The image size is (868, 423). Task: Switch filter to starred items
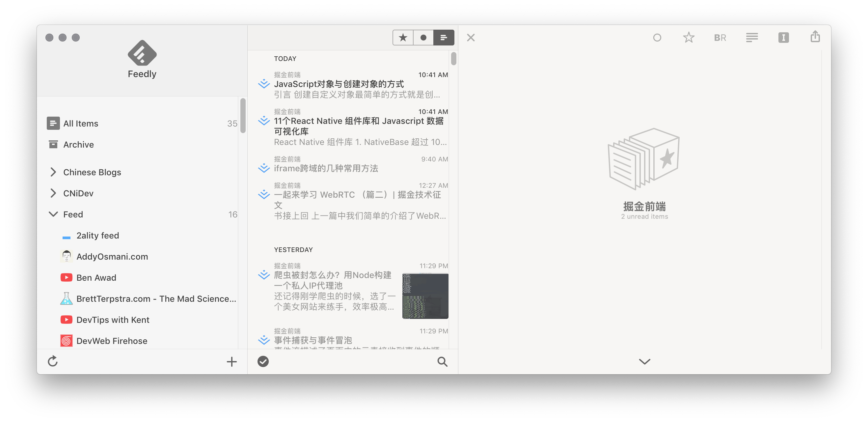[403, 38]
